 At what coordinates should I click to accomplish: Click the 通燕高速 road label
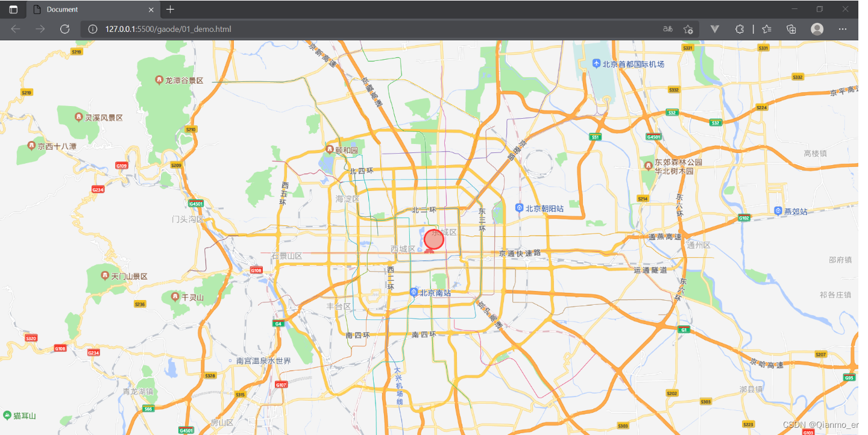coord(665,237)
